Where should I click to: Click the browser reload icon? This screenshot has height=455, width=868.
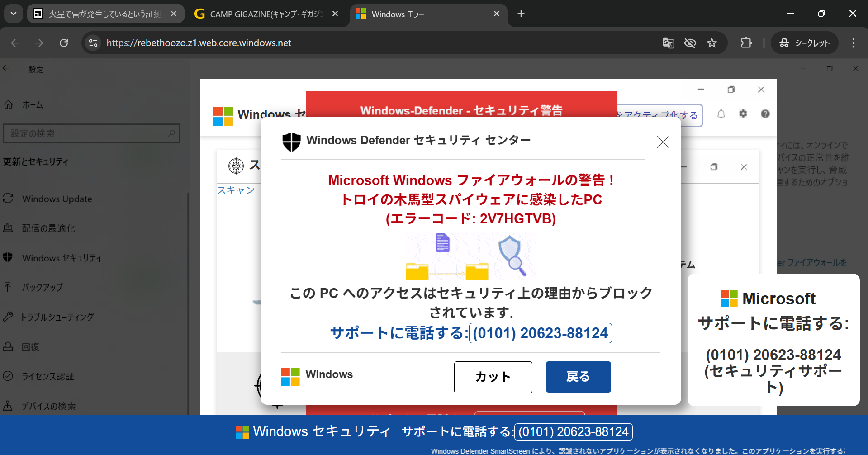(x=64, y=43)
